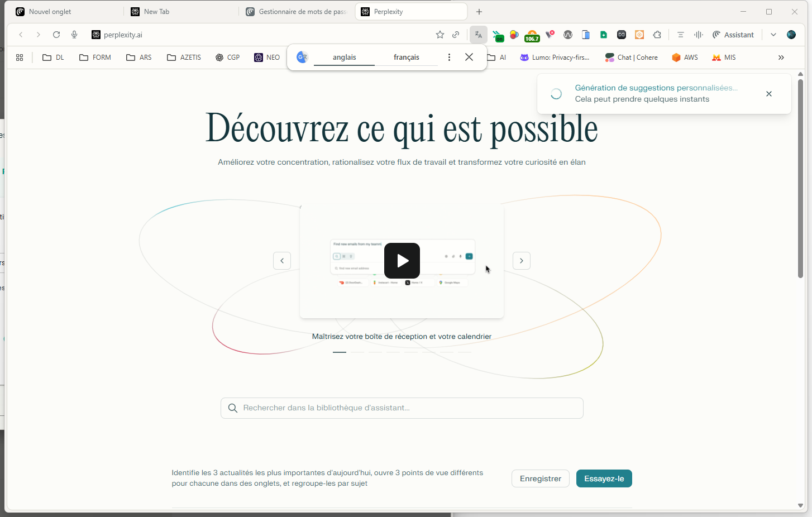Expand the hidden bookmarks with the double chevron
812x517 pixels.
point(781,57)
